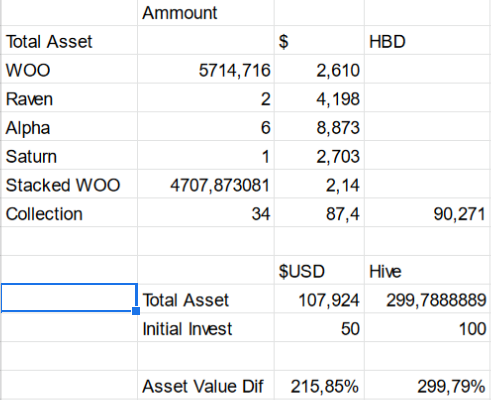Click the Initial Invest Hive value 100
Viewport: 496px width, 404px height.
click(x=427, y=327)
